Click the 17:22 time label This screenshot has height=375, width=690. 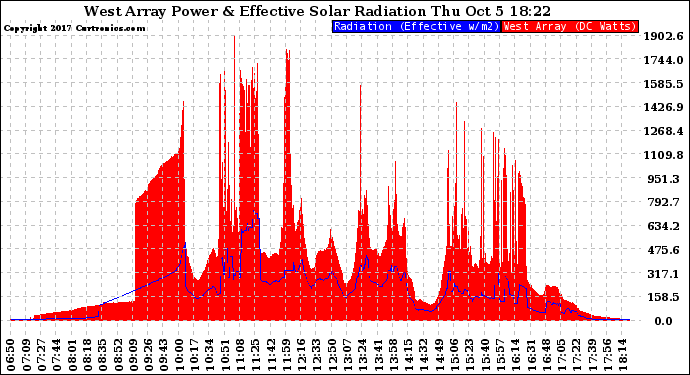coord(578,355)
